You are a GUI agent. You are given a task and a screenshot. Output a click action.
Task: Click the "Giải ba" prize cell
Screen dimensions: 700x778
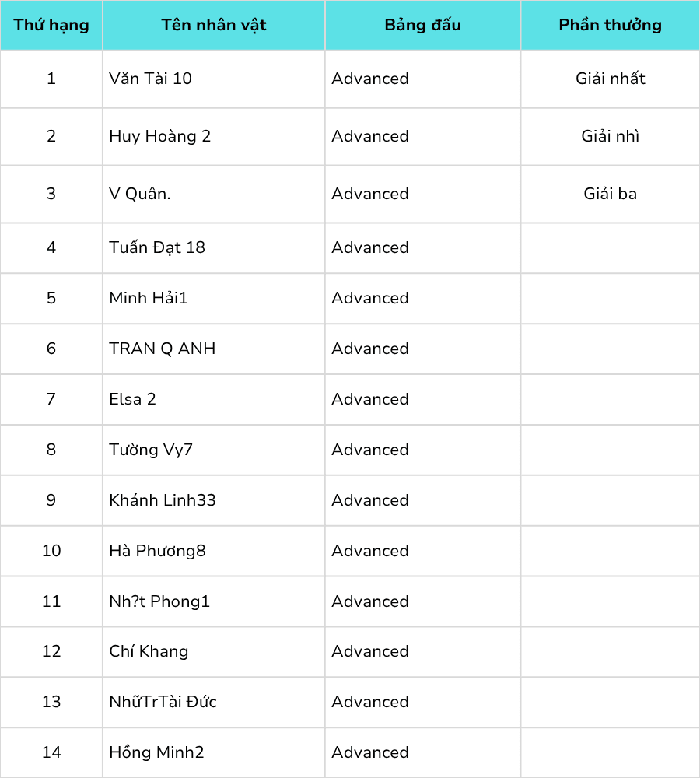pos(610,194)
